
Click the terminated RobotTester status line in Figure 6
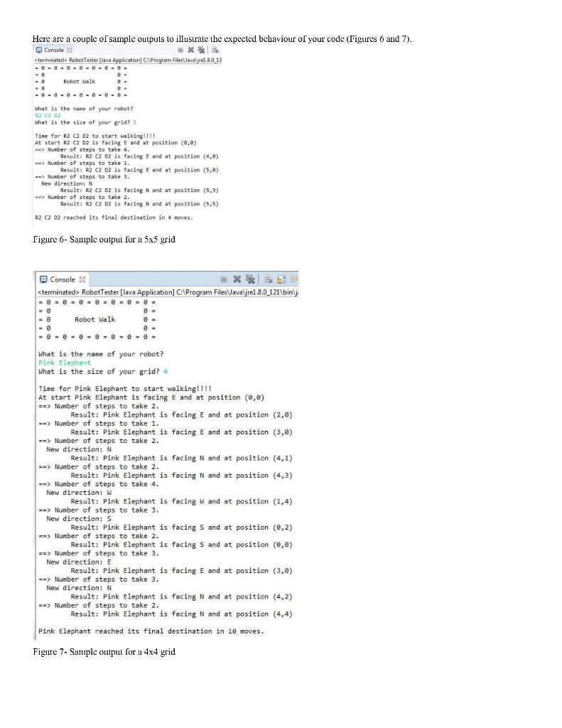pyautogui.click(x=128, y=60)
